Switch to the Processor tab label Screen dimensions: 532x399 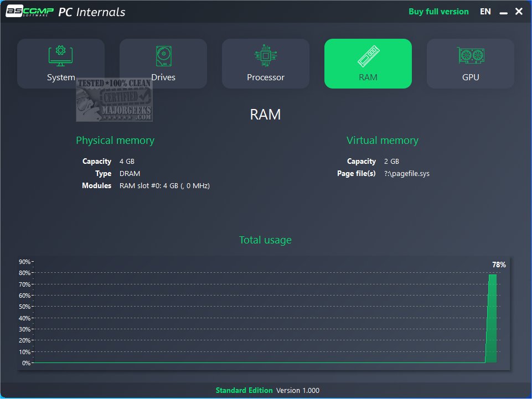(x=266, y=77)
